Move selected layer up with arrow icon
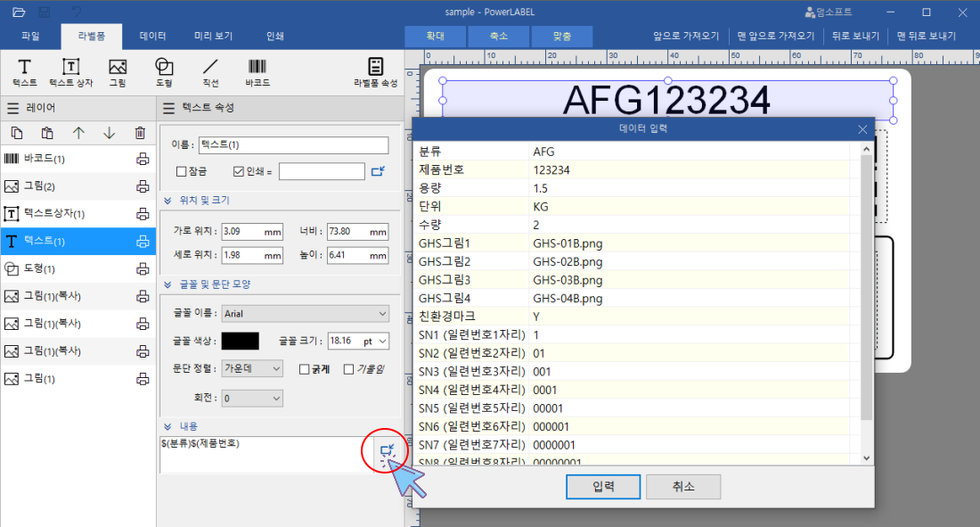The width and height of the screenshot is (980, 527). (78, 132)
